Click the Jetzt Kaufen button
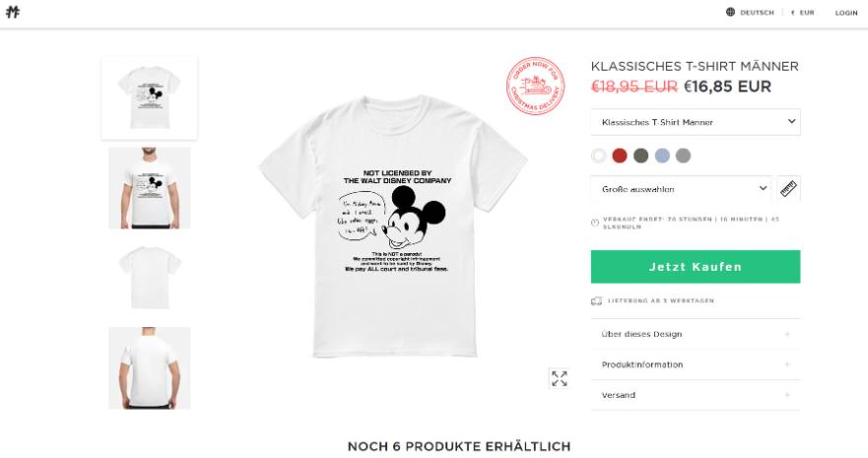 (696, 267)
